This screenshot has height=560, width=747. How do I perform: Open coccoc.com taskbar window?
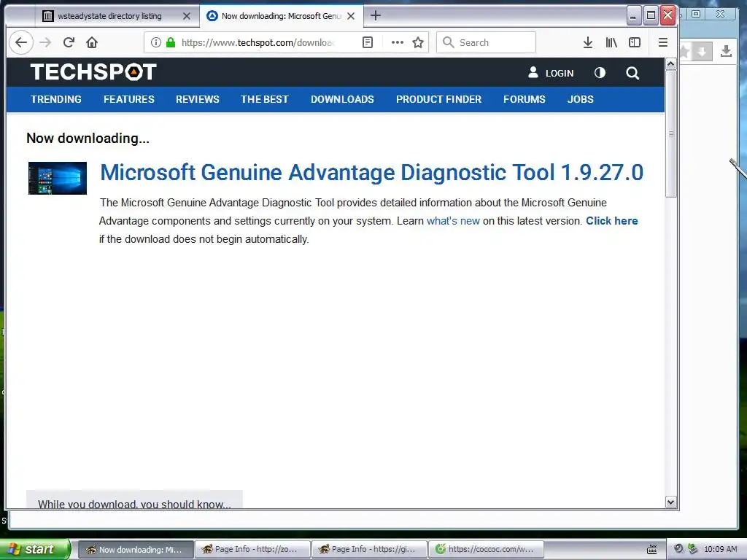point(485,550)
